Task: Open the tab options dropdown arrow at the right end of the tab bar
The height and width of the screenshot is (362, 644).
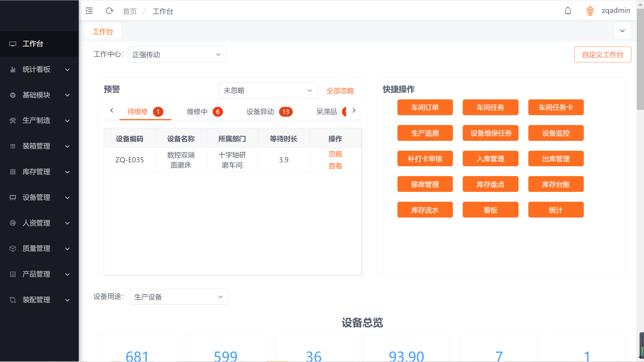Action: pos(622,31)
